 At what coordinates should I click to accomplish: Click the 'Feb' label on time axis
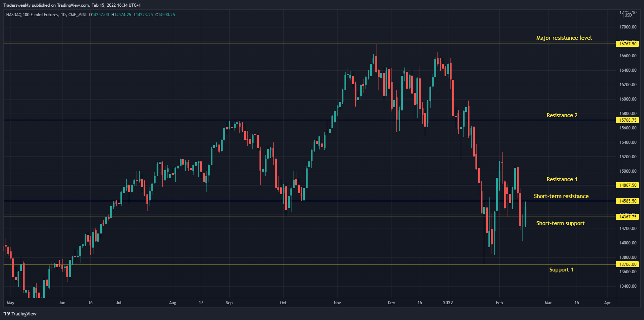[499, 303]
